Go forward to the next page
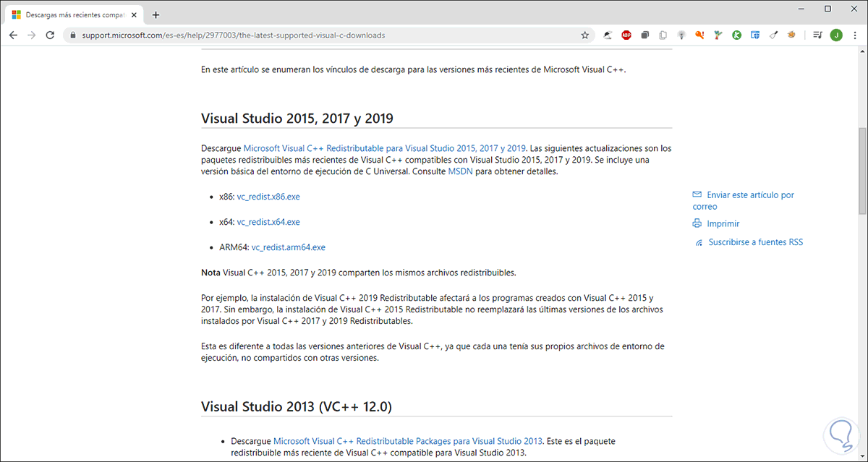The height and width of the screenshot is (462, 868). [32, 35]
